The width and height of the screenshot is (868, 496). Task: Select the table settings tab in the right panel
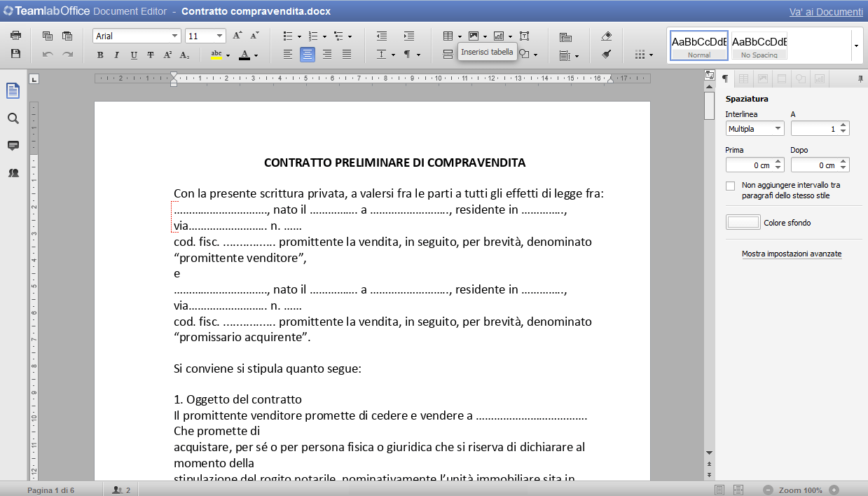click(743, 78)
